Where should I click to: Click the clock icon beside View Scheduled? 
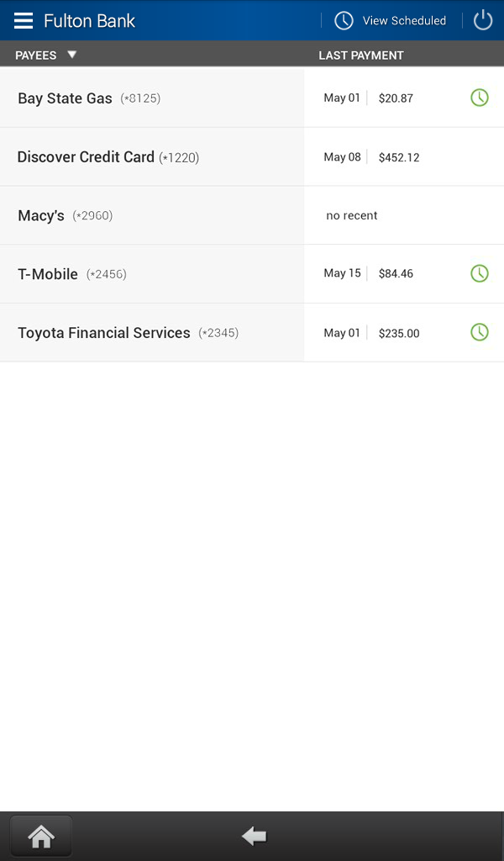point(344,19)
